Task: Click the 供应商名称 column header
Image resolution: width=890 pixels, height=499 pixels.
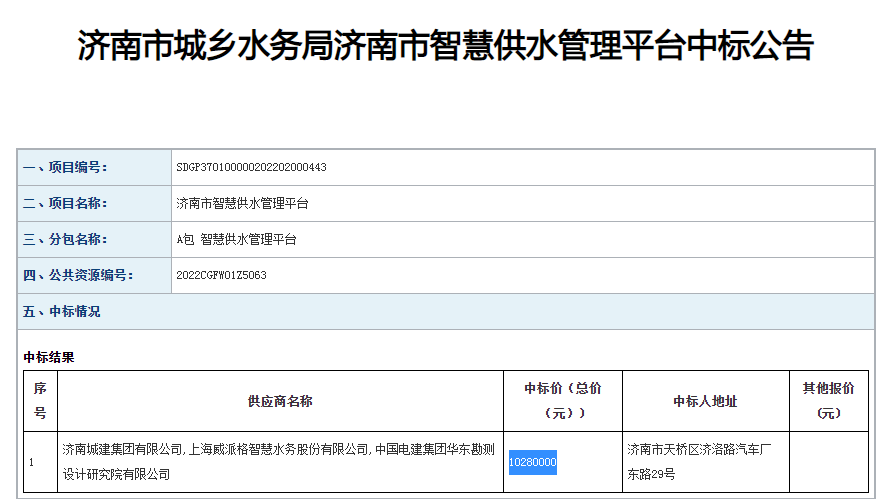Action: pos(280,401)
